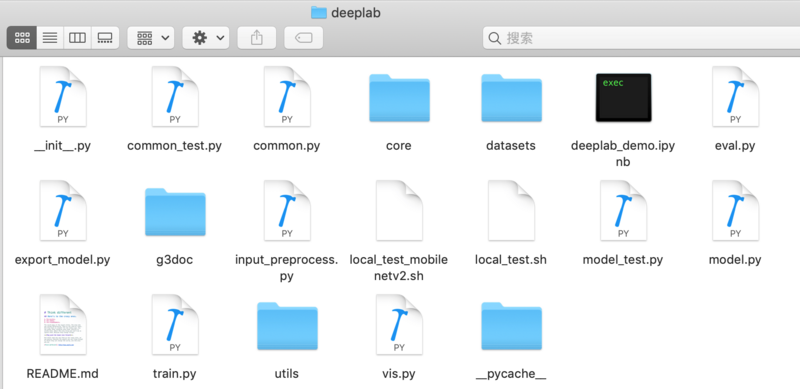The width and height of the screenshot is (800, 389).
Task: Select the README.md thumbnail
Action: click(63, 325)
